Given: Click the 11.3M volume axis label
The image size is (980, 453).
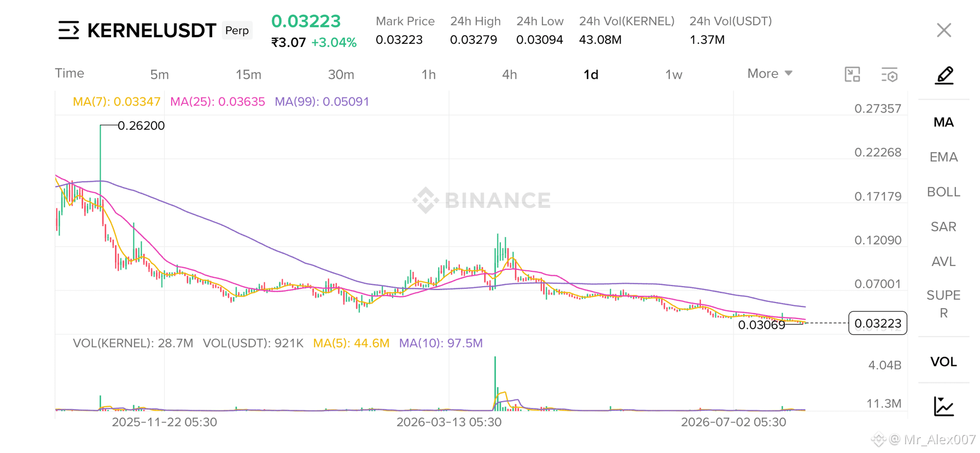Looking at the screenshot, I should (x=884, y=404).
